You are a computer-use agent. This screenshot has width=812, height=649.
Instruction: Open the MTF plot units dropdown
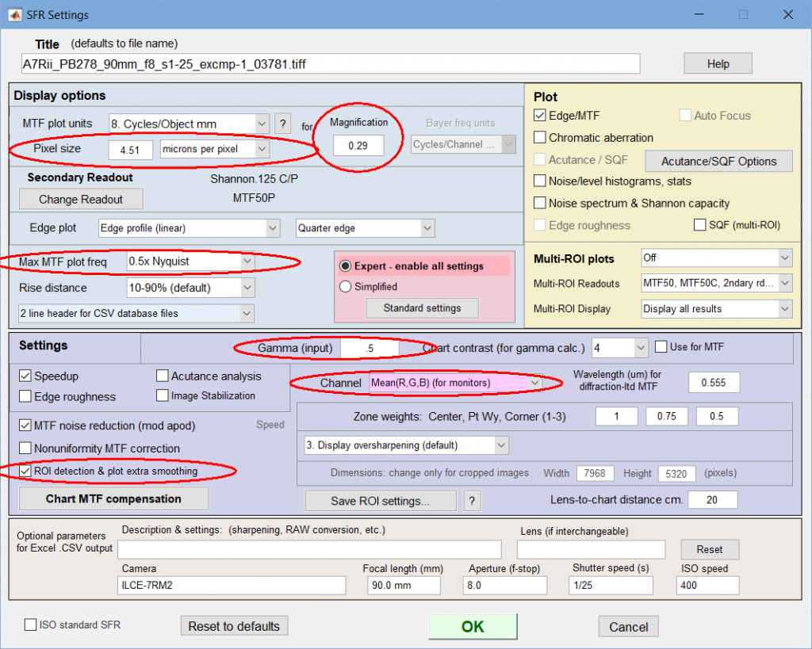189,124
